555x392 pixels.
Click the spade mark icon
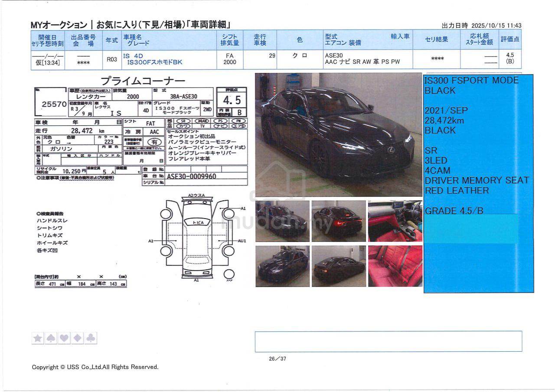point(51,338)
